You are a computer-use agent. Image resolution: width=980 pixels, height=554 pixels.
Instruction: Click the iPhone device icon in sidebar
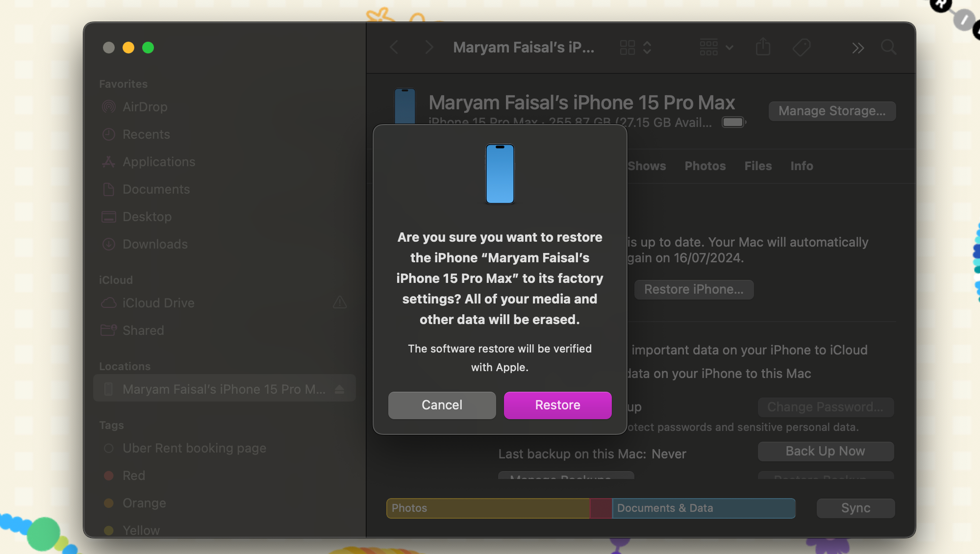coord(110,389)
